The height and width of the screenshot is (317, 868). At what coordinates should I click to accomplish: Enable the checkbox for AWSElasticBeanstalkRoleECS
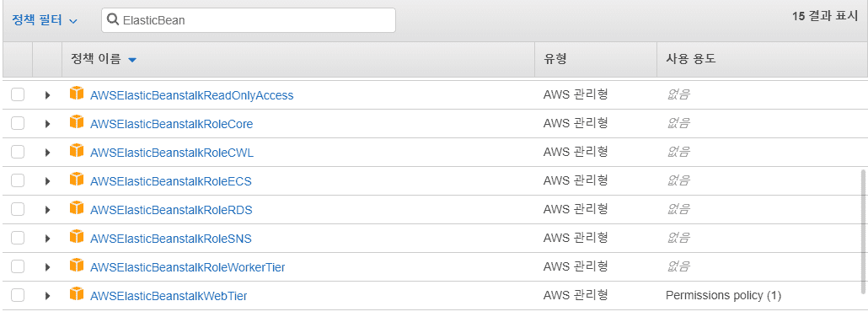(x=18, y=180)
